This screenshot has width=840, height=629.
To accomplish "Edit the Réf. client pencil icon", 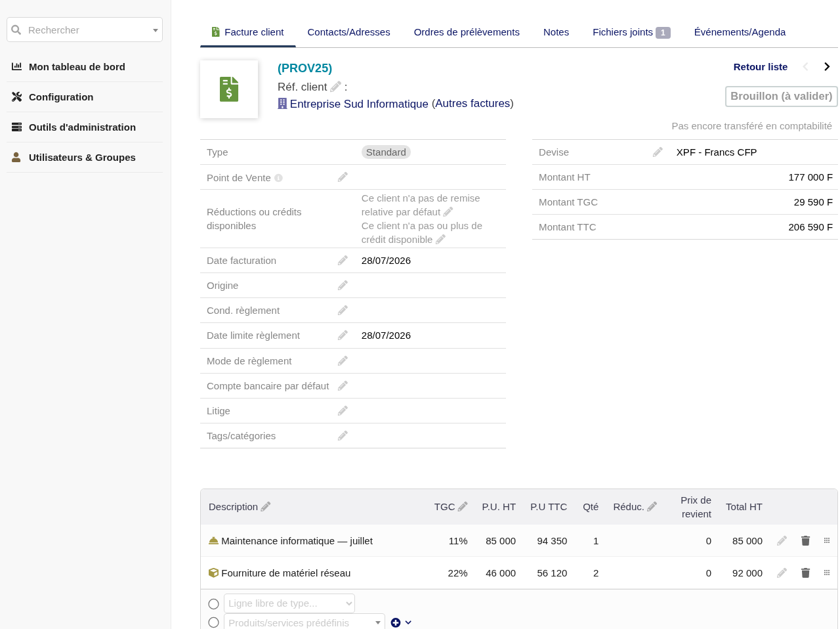I will point(335,87).
